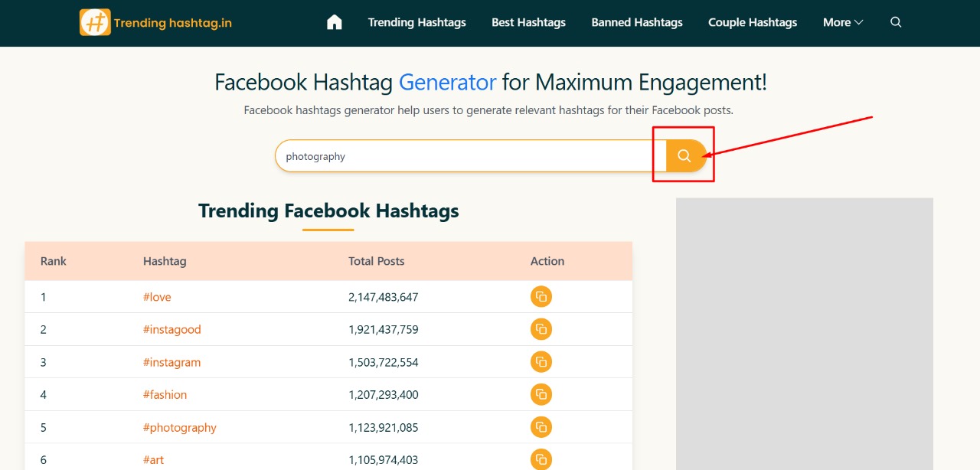Click the home icon in navigation bar
Image resolution: width=980 pixels, height=470 pixels.
[334, 22]
